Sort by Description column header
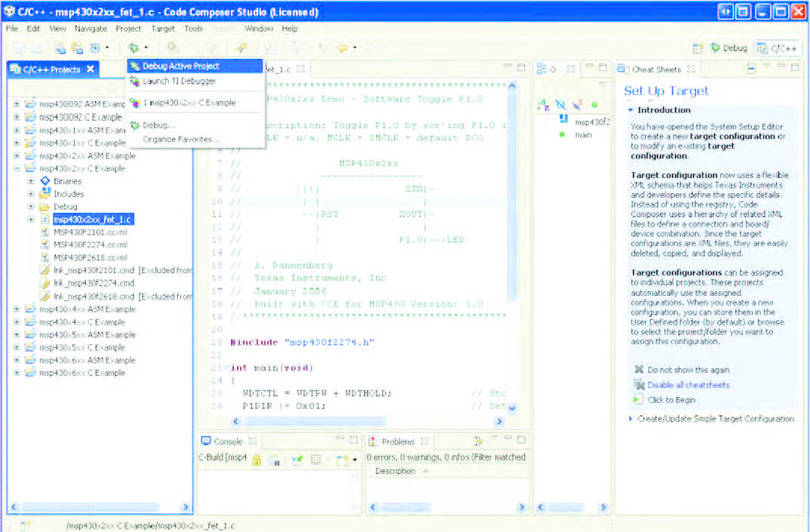 [395, 471]
